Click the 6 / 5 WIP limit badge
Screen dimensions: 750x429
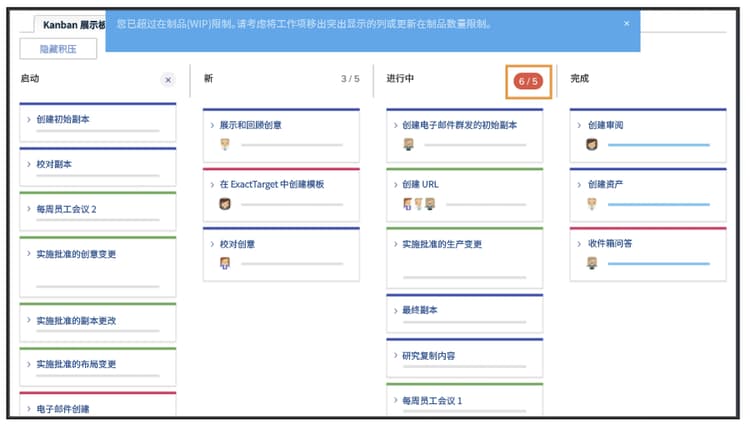pyautogui.click(x=528, y=81)
